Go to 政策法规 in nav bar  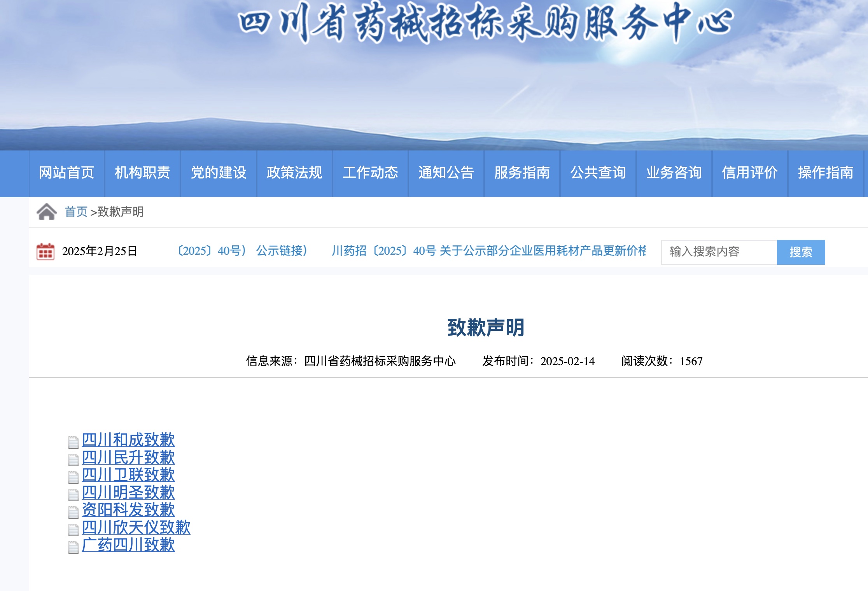click(294, 173)
